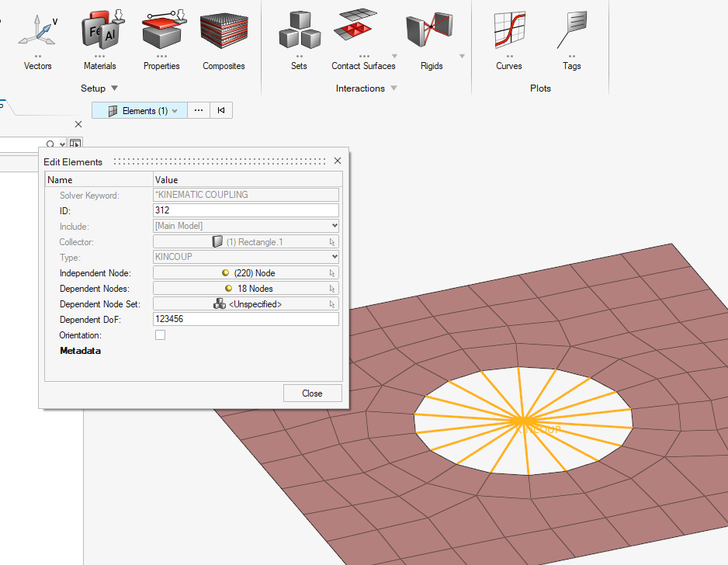
Task: Select the Dependent Nodes 18 Nodes field
Action: [x=245, y=288]
